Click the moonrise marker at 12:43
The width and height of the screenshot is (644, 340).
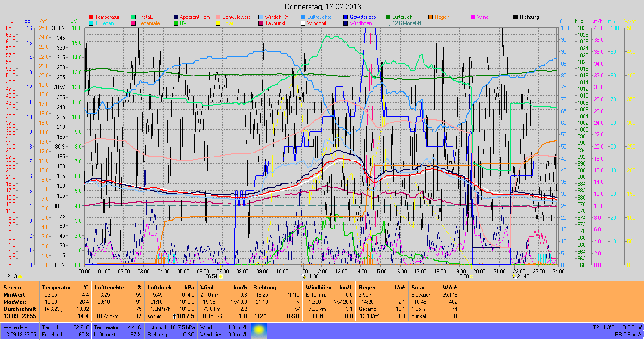(x=19, y=276)
